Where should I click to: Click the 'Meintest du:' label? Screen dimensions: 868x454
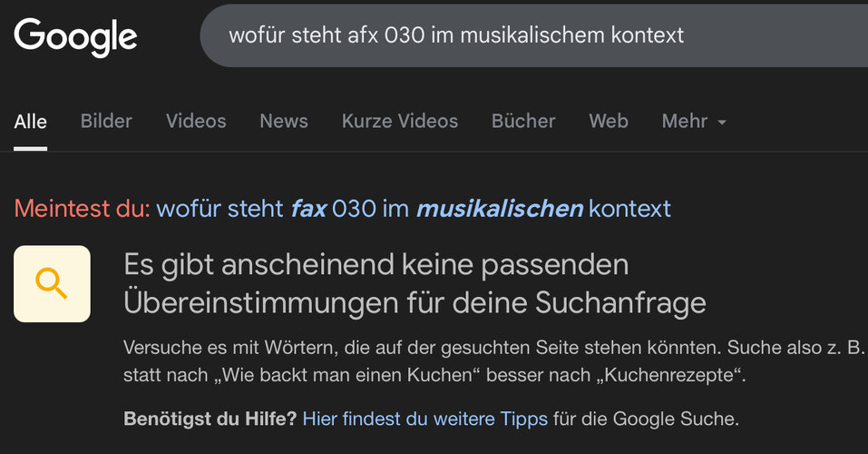coord(82,209)
